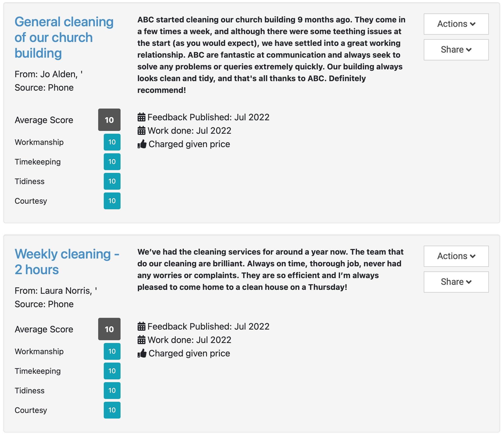Open Actions dropdown for weekly cleaning review
The height and width of the screenshot is (437, 504).
[x=456, y=256]
